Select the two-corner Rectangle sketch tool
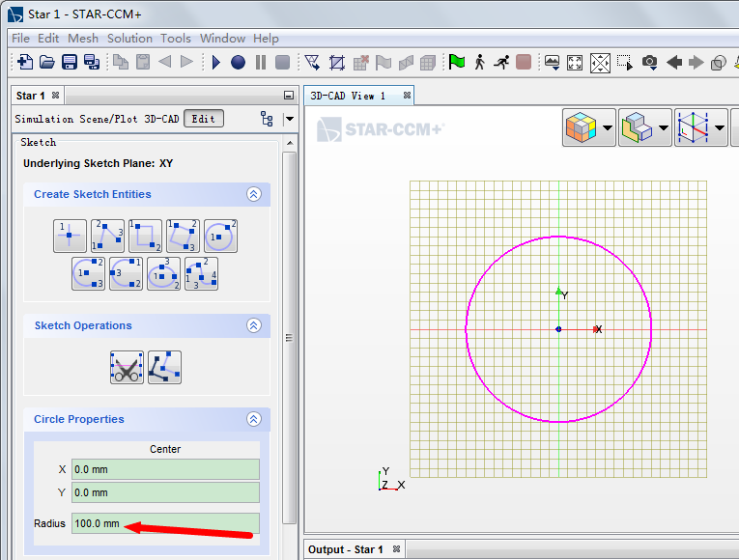The image size is (739, 560). tap(145, 236)
